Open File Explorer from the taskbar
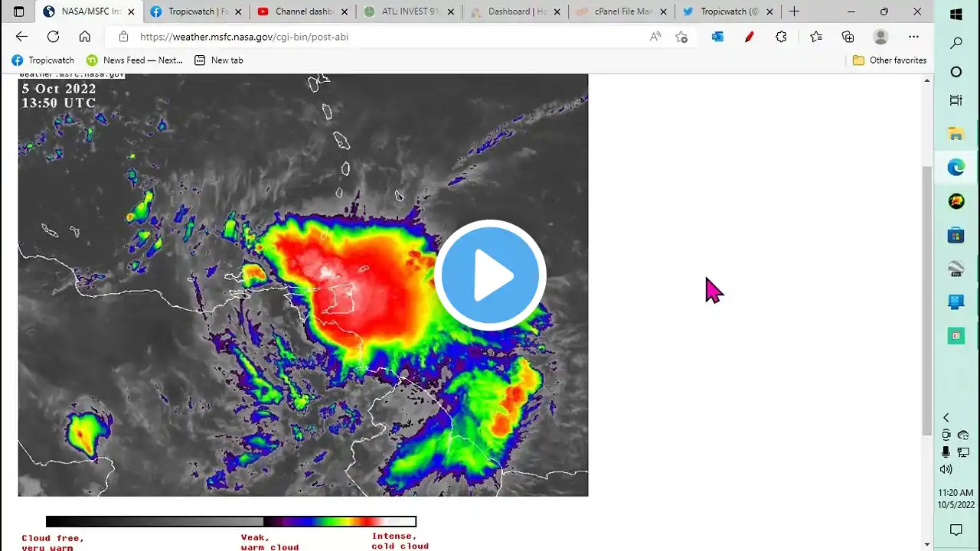The width and height of the screenshot is (980, 551). (955, 135)
